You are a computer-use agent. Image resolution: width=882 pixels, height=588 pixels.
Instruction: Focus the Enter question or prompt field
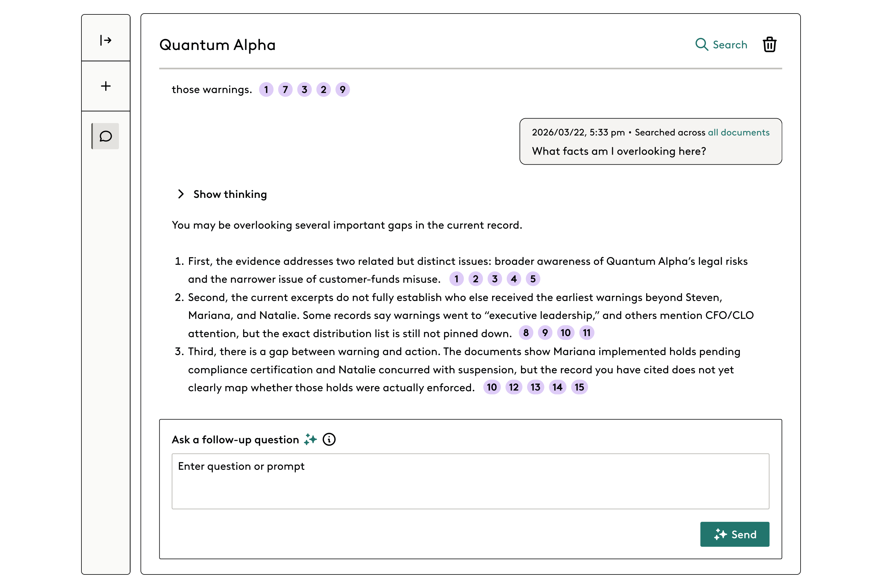470,481
